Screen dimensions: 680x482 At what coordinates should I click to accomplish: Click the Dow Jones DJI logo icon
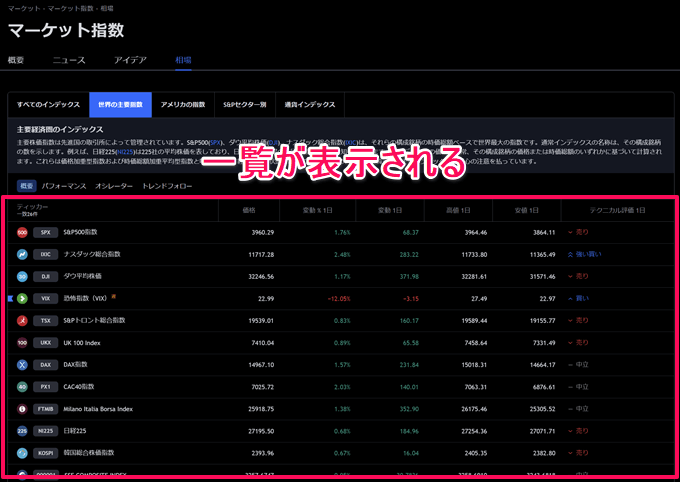22,276
